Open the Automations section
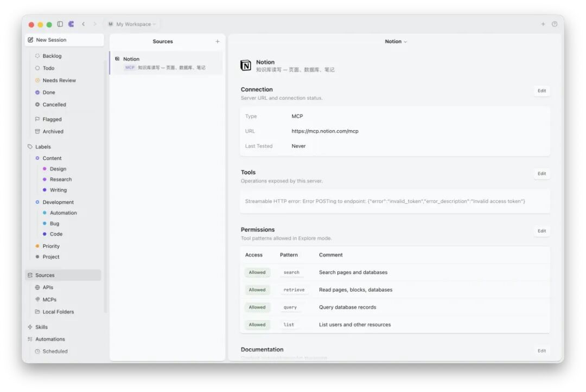This screenshot has height=392, width=586. 50,339
